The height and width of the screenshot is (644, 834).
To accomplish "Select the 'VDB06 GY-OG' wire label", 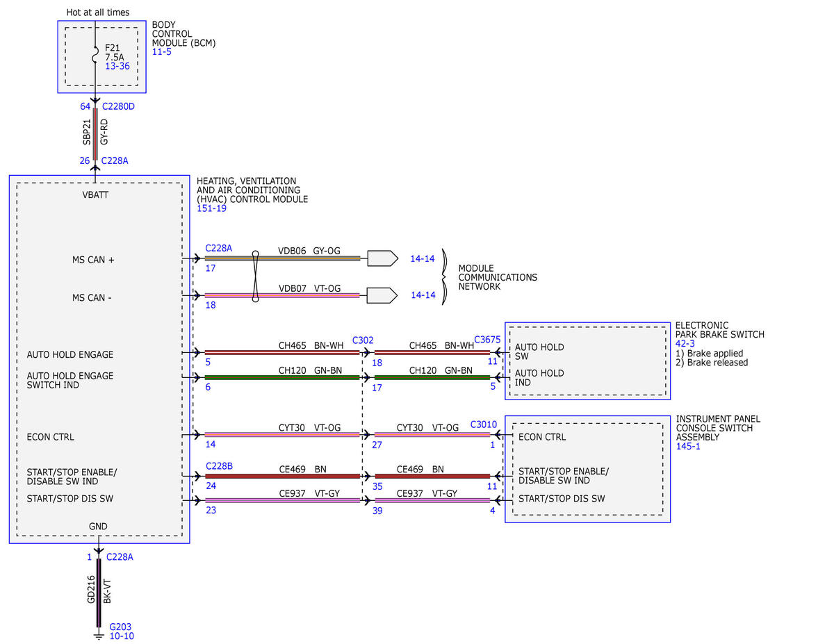I will click(309, 251).
